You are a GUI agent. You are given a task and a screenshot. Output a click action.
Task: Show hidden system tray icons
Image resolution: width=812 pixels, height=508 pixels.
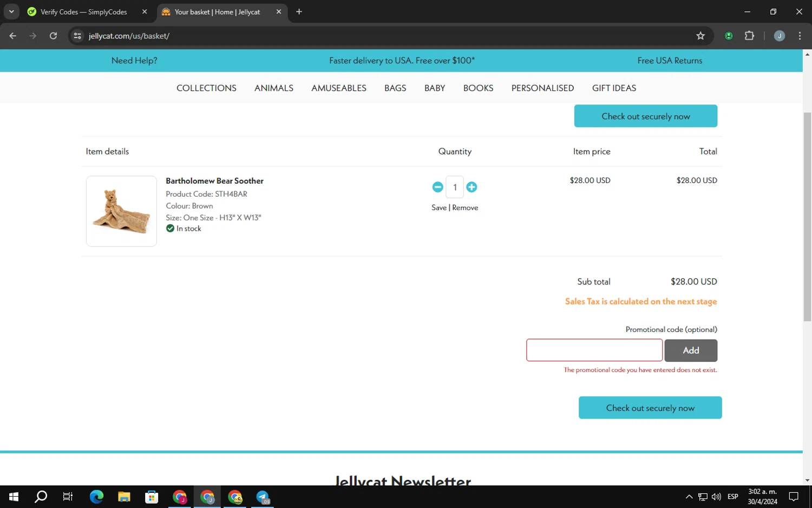tap(689, 497)
